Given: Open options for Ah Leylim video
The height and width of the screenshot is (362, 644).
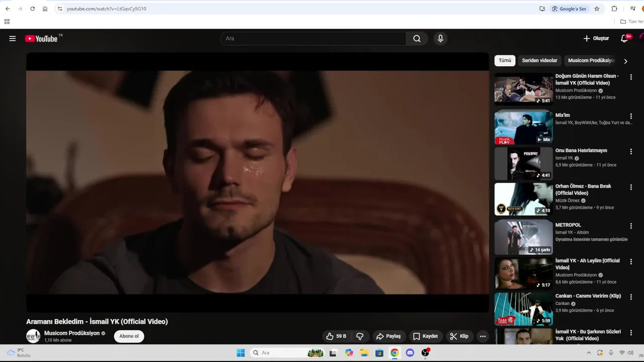Looking at the screenshot, I should click(631, 261).
